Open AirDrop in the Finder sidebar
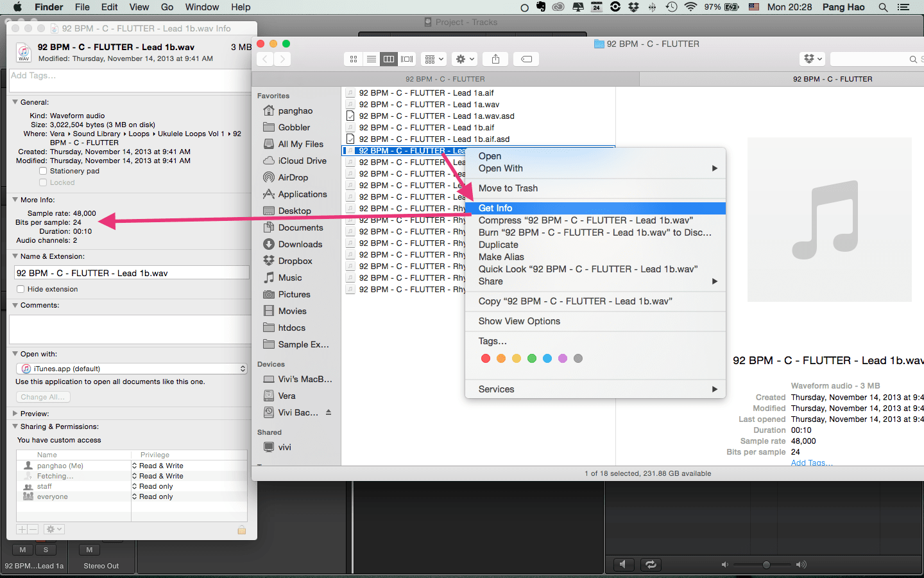 click(x=293, y=177)
